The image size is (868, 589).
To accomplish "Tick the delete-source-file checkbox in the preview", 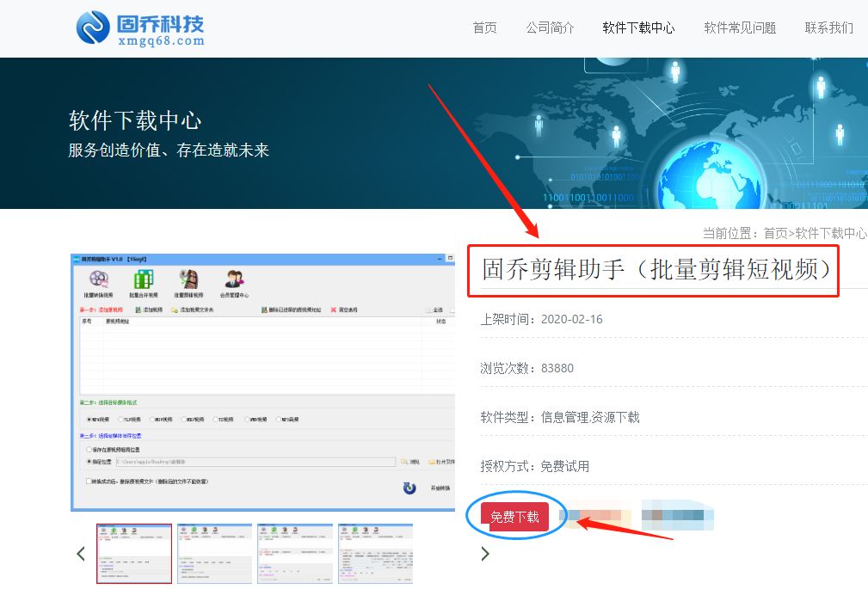I will pyautogui.click(x=89, y=482).
